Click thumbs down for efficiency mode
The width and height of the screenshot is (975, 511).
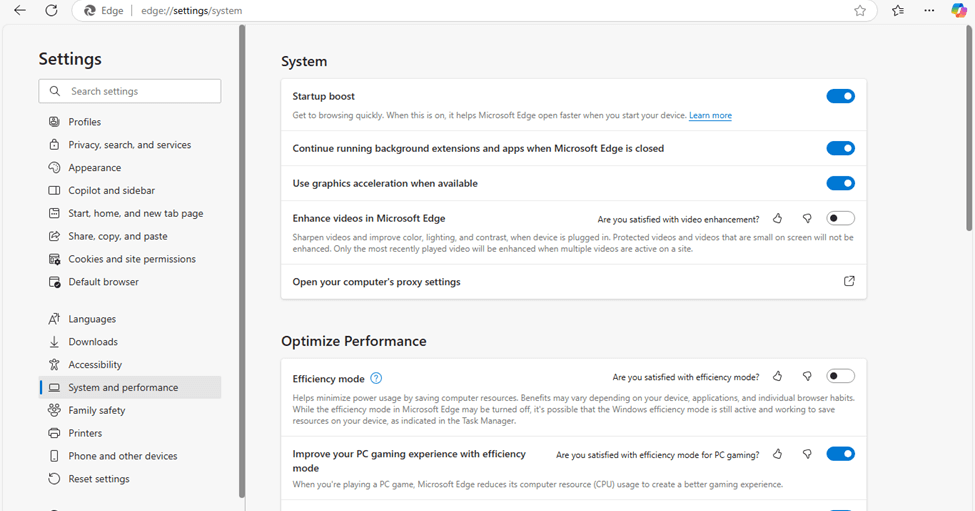point(807,377)
